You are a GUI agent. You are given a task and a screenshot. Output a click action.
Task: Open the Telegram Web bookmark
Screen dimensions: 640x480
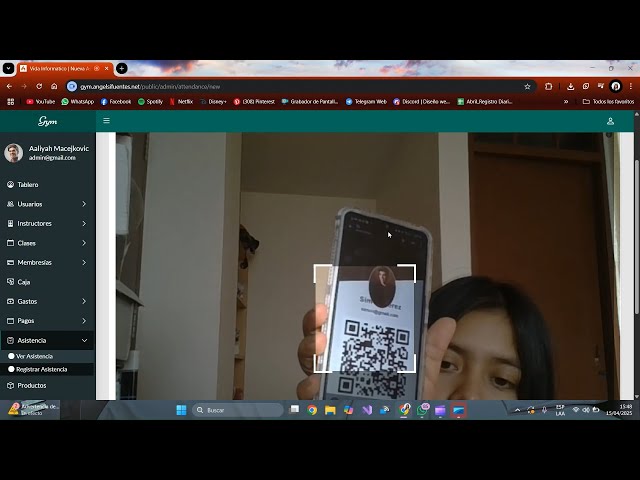pyautogui.click(x=366, y=102)
